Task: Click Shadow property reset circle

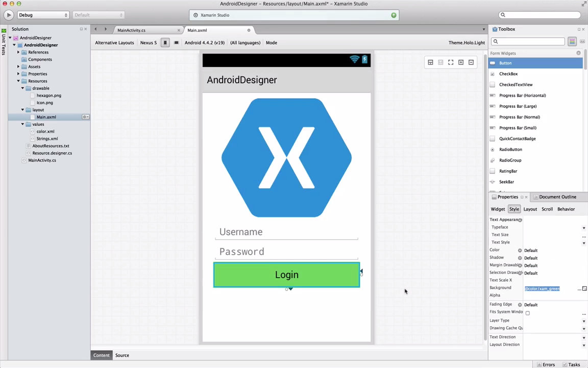Action: (520, 258)
